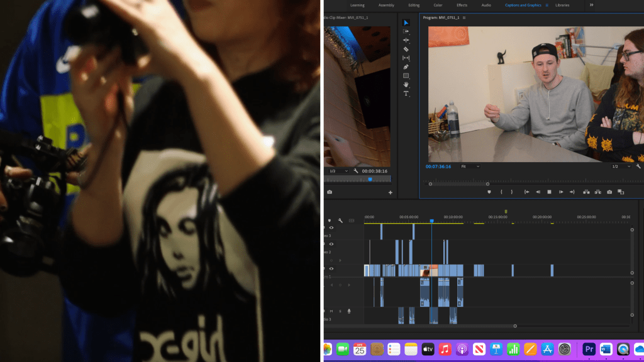The height and width of the screenshot is (362, 644).
Task: Enable the voice-over record microphone
Action: pos(348,310)
